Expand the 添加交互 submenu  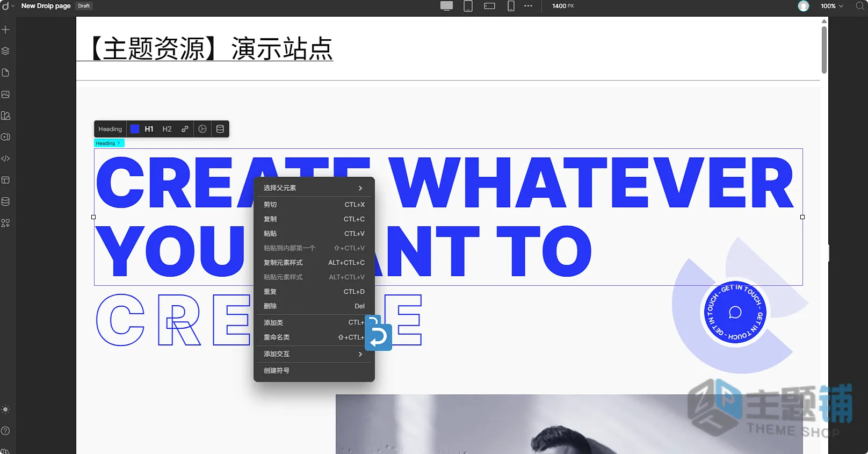(314, 354)
